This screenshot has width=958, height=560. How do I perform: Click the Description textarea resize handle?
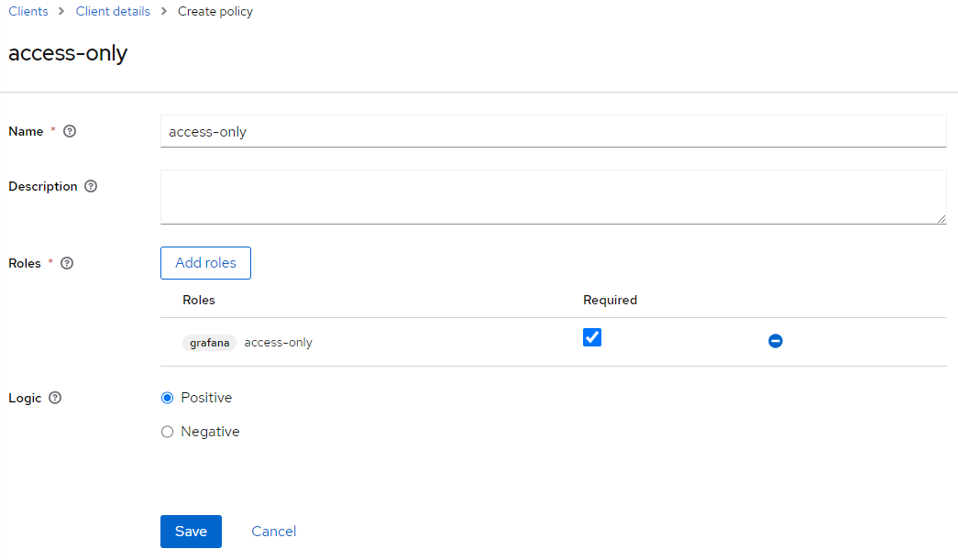click(941, 219)
